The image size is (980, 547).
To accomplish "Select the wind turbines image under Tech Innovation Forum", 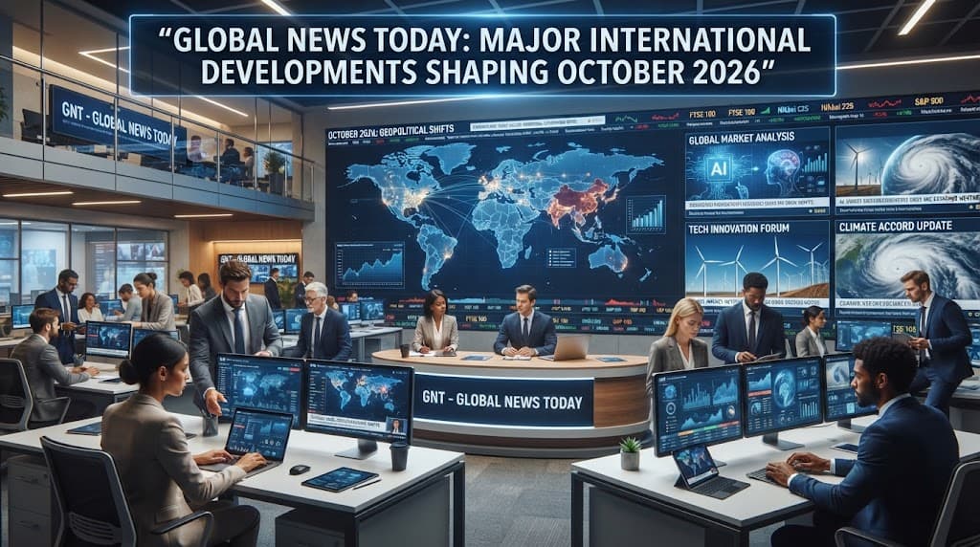I will [x=757, y=267].
